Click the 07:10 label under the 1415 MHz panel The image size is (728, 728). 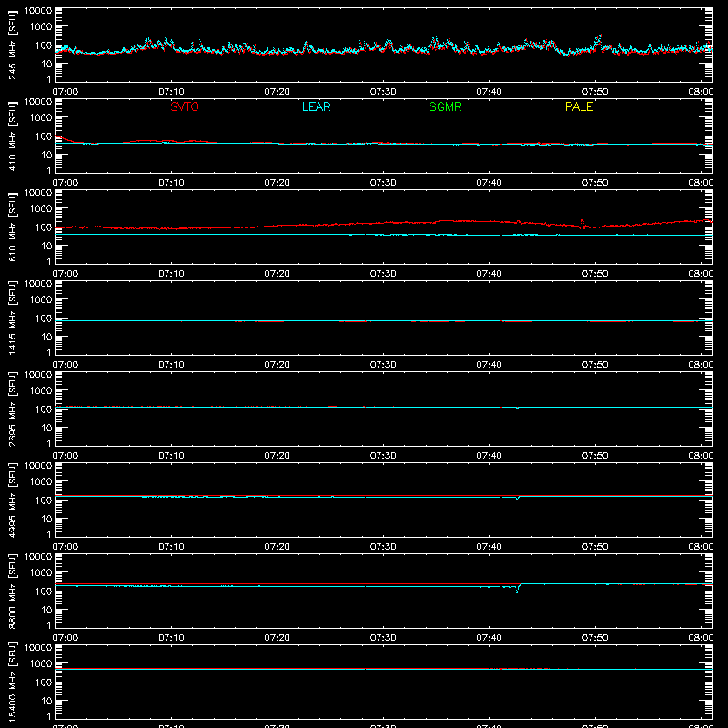click(x=171, y=365)
